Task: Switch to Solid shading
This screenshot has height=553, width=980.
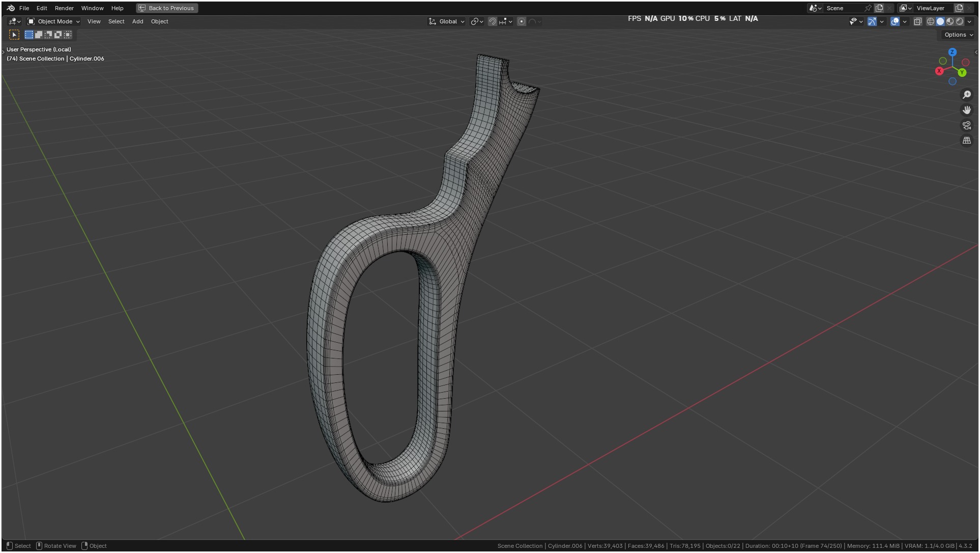Action: [940, 21]
